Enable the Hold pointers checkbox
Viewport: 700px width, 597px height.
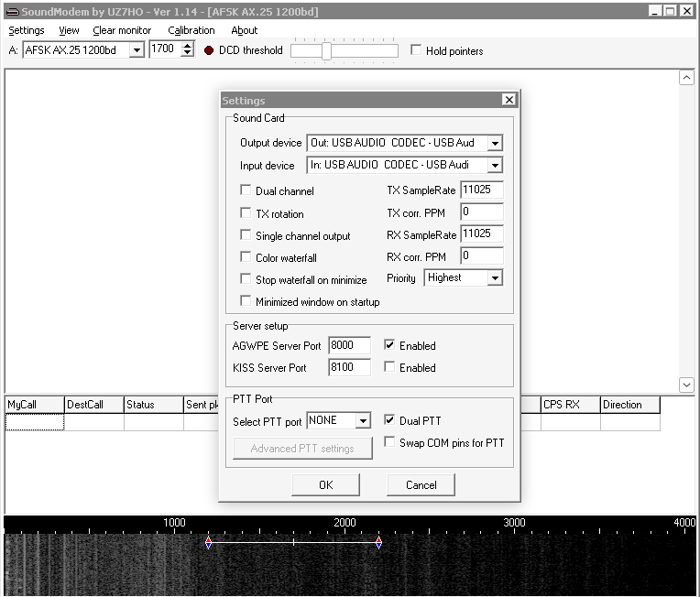tap(416, 50)
